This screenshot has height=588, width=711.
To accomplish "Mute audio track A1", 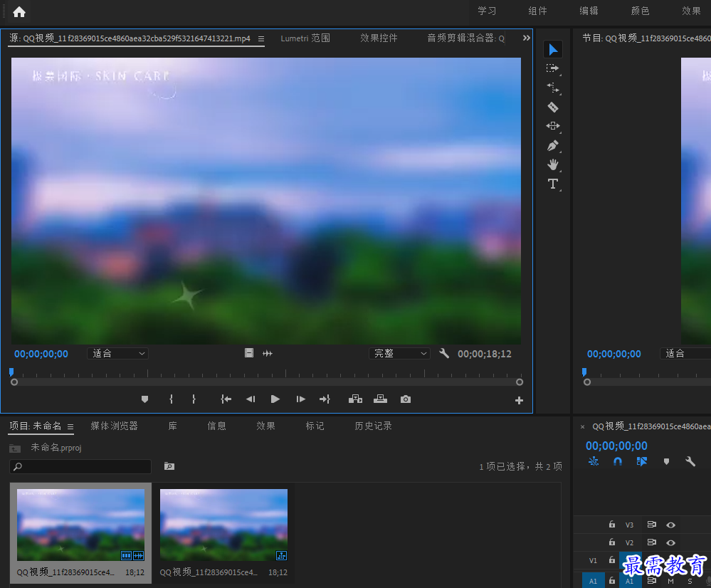I will tap(670, 581).
